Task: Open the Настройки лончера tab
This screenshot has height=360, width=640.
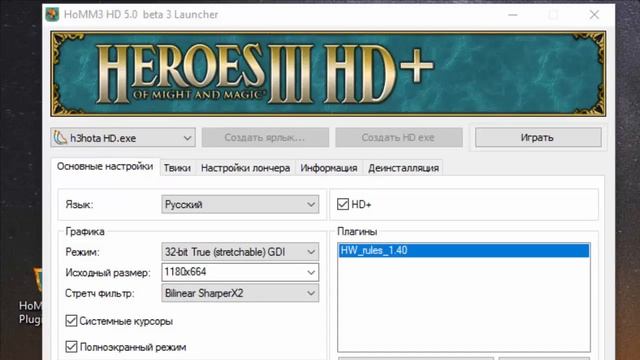Action: coord(245,168)
